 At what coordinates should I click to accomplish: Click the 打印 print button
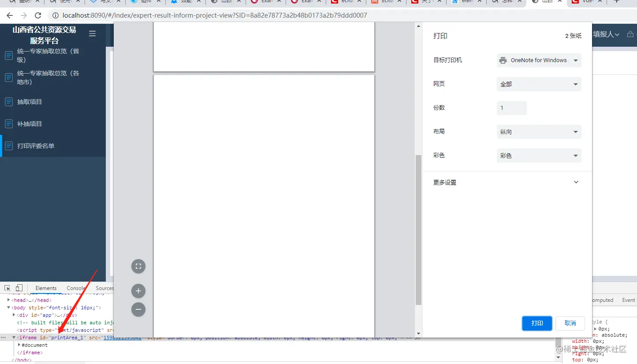point(537,323)
